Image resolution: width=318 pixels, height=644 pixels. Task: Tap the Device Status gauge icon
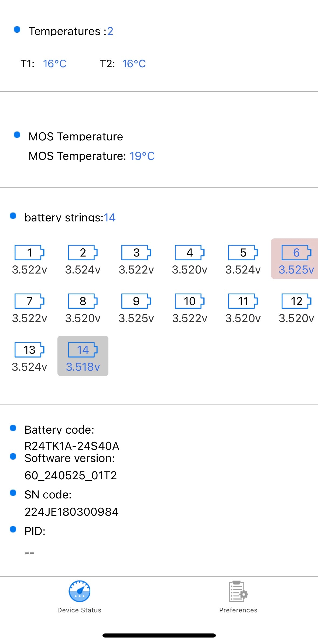pos(80,591)
